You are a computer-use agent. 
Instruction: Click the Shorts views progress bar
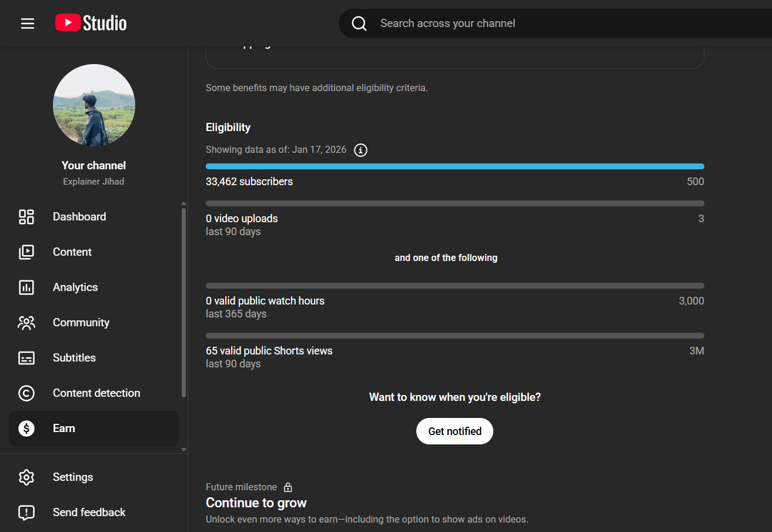(x=454, y=336)
